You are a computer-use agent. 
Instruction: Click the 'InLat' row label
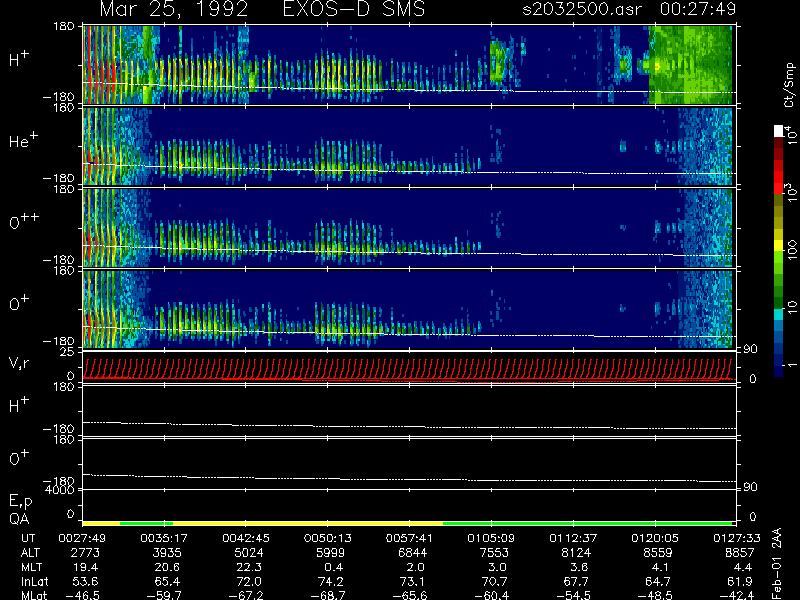[35, 581]
